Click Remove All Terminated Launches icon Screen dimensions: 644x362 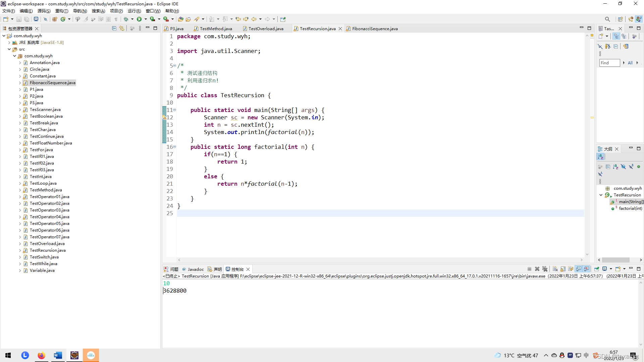pos(545,269)
